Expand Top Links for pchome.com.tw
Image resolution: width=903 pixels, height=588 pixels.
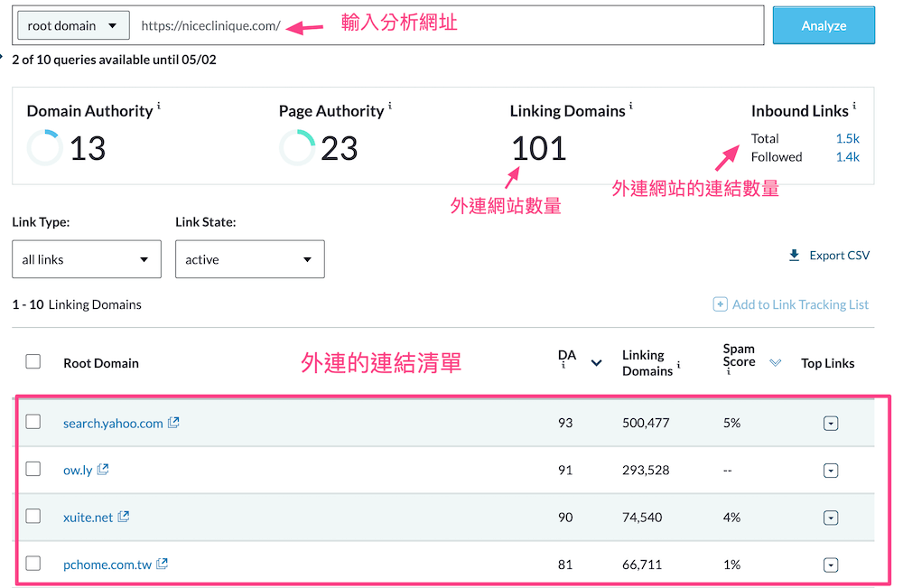pos(831,565)
